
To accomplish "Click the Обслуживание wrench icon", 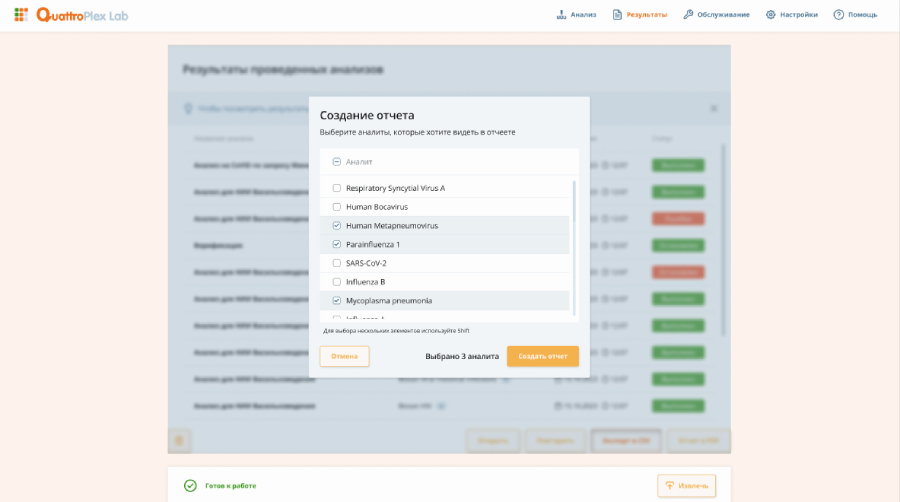I will [688, 15].
